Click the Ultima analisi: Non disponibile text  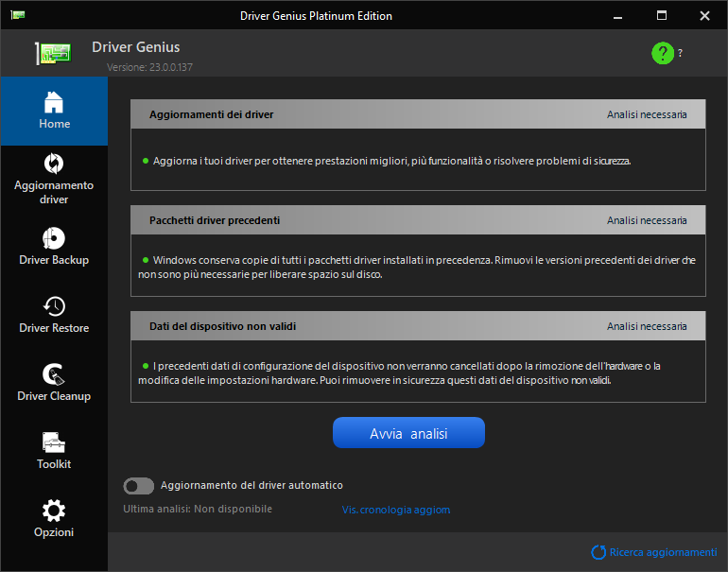coord(198,509)
